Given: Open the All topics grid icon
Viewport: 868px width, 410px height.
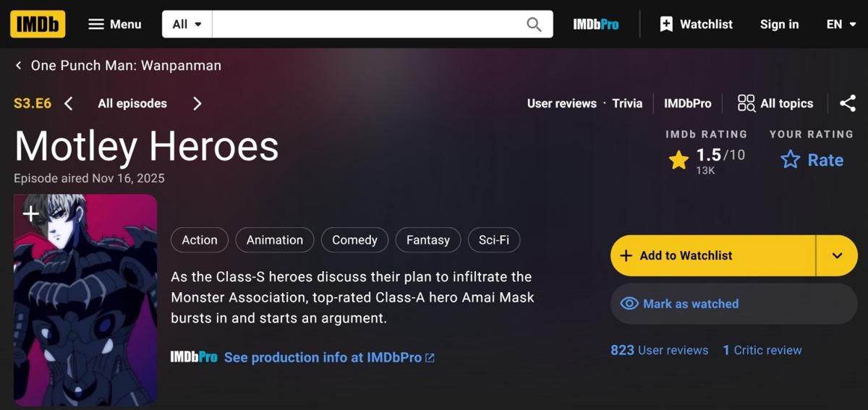Looking at the screenshot, I should pyautogui.click(x=746, y=103).
